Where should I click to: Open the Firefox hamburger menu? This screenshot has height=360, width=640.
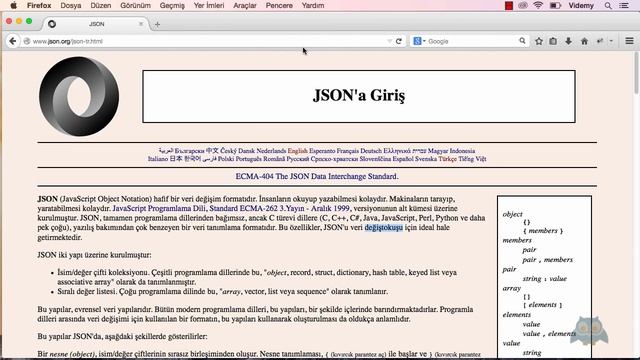(x=629, y=41)
